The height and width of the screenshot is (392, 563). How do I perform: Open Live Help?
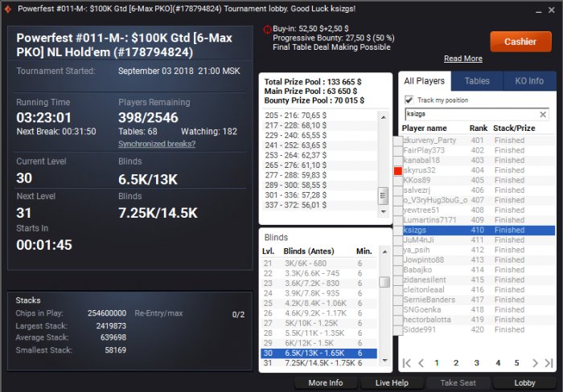tap(392, 382)
